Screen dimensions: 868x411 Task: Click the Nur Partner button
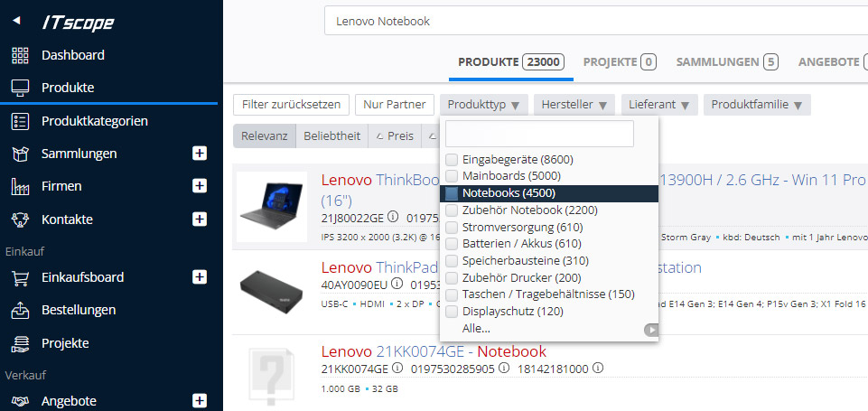395,105
